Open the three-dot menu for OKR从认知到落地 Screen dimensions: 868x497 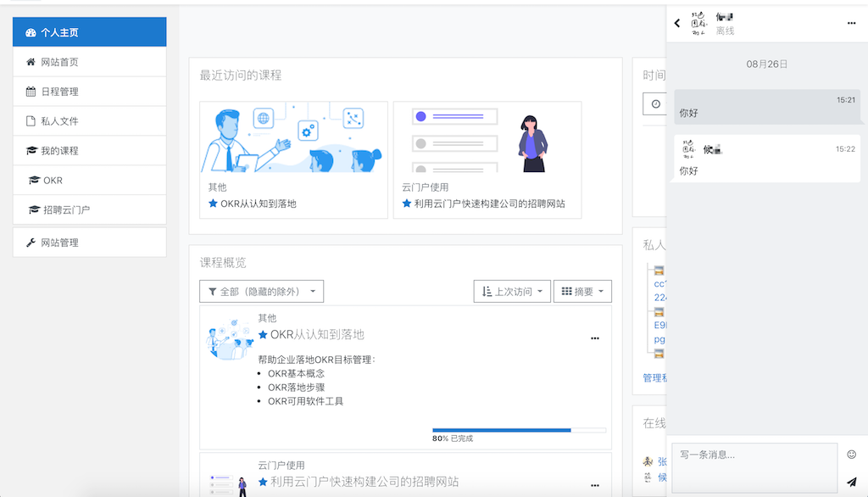coord(594,338)
